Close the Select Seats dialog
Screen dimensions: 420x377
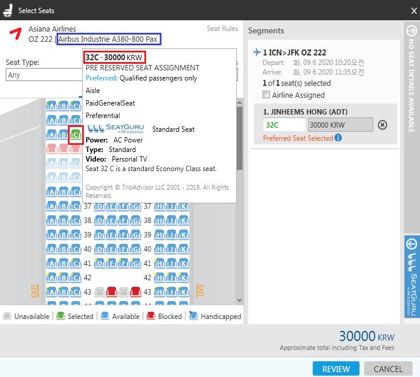tap(414, 11)
